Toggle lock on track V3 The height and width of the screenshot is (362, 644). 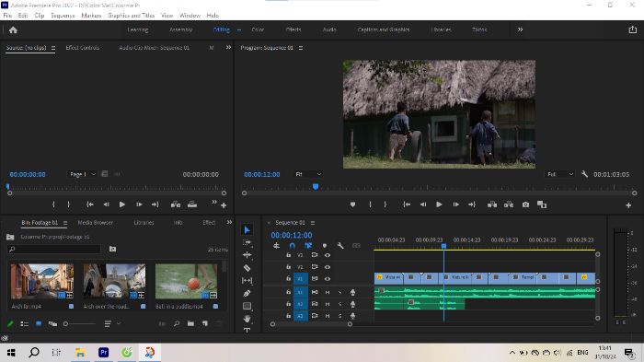coord(288,255)
